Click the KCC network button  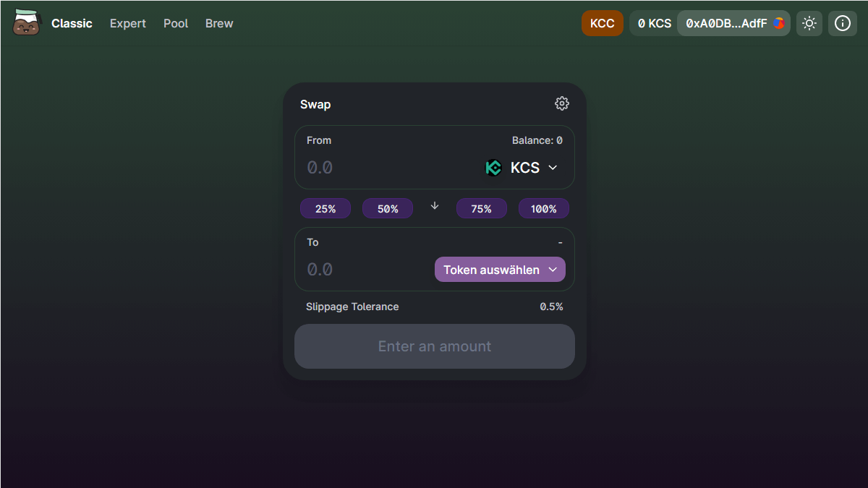603,23
